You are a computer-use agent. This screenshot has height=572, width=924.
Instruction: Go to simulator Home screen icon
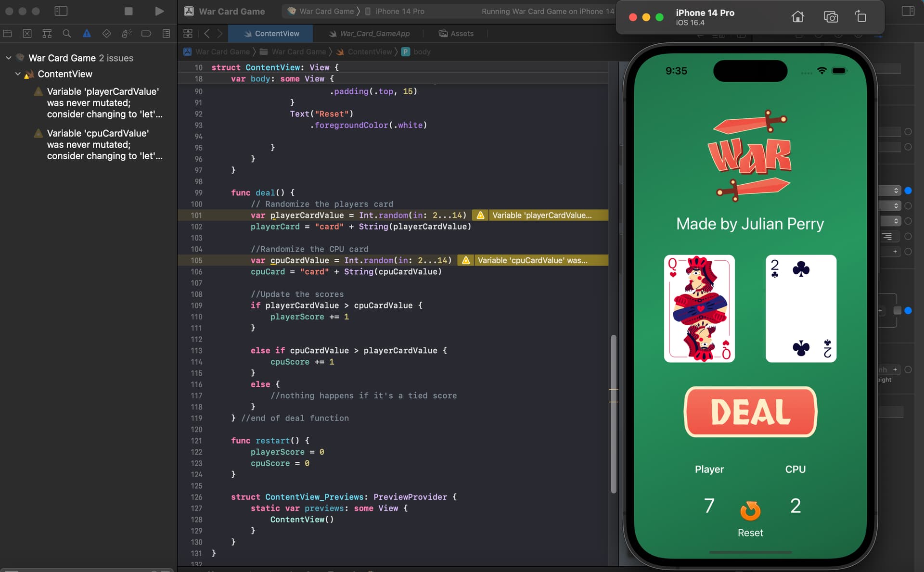tap(797, 17)
